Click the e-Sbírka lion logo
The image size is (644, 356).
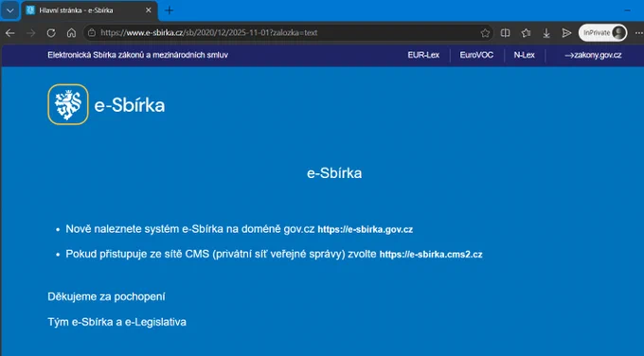click(x=68, y=104)
